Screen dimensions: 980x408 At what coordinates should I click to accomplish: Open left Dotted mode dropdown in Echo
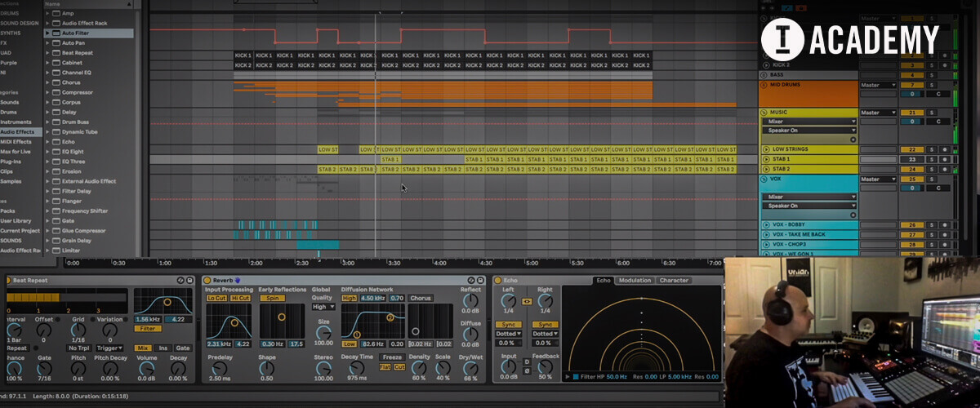point(508,334)
